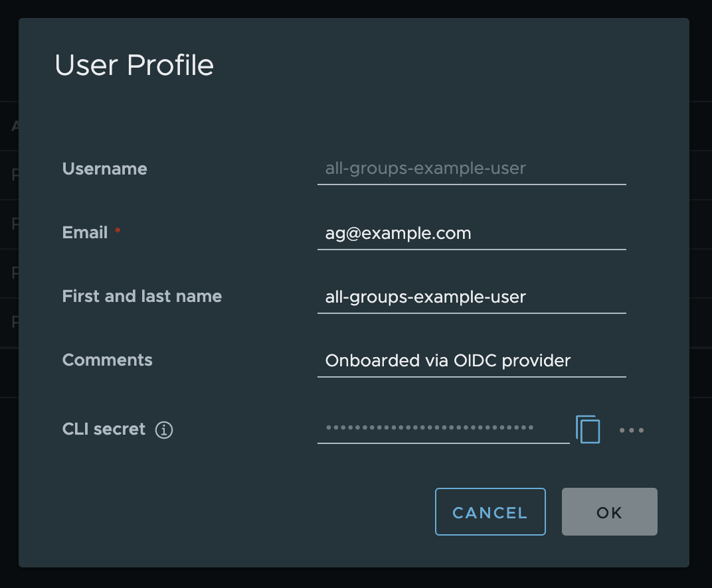
Task: Click the First and last name label
Action: click(141, 297)
